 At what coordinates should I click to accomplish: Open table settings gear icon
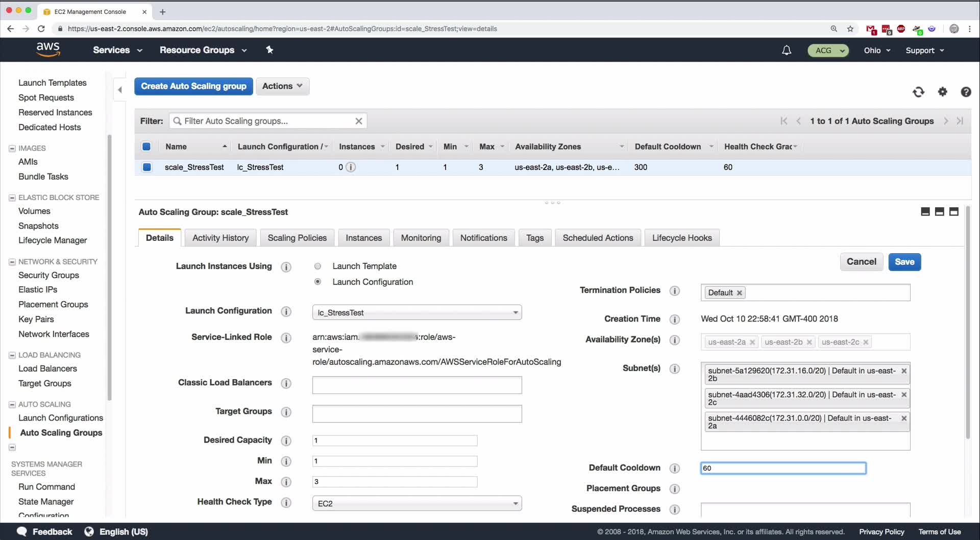pyautogui.click(x=942, y=92)
